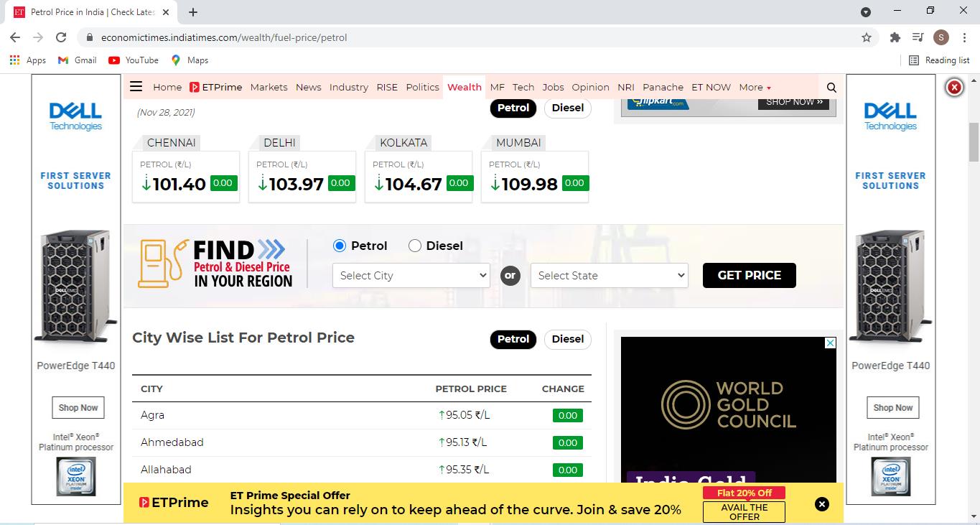The image size is (980, 525).
Task: Click the address bar URL
Action: tap(224, 37)
